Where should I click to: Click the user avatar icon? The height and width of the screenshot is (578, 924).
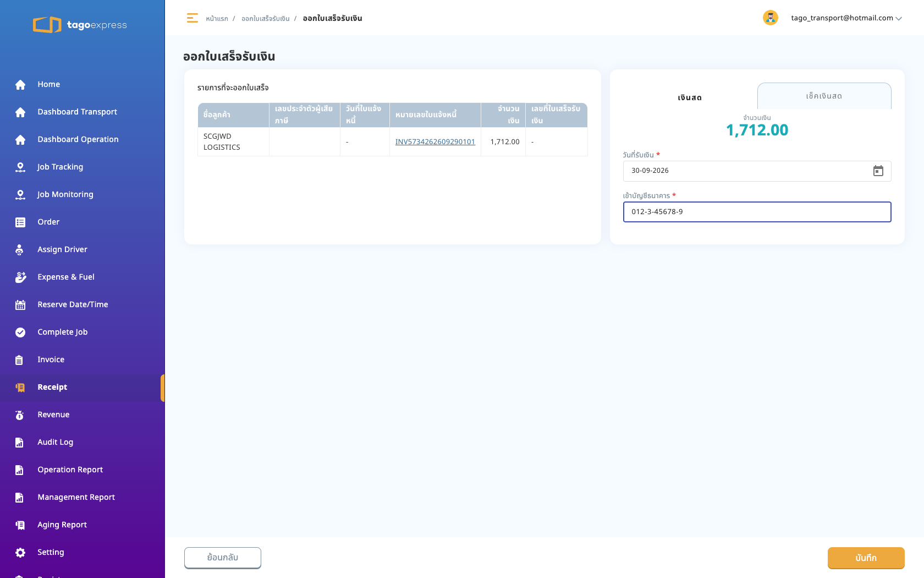tap(771, 18)
